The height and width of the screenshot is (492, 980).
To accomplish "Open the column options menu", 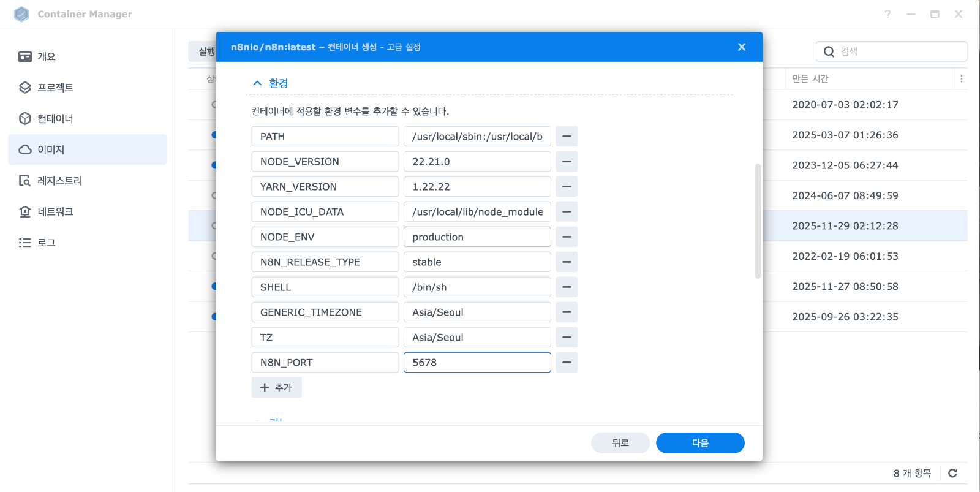I will click(x=962, y=79).
